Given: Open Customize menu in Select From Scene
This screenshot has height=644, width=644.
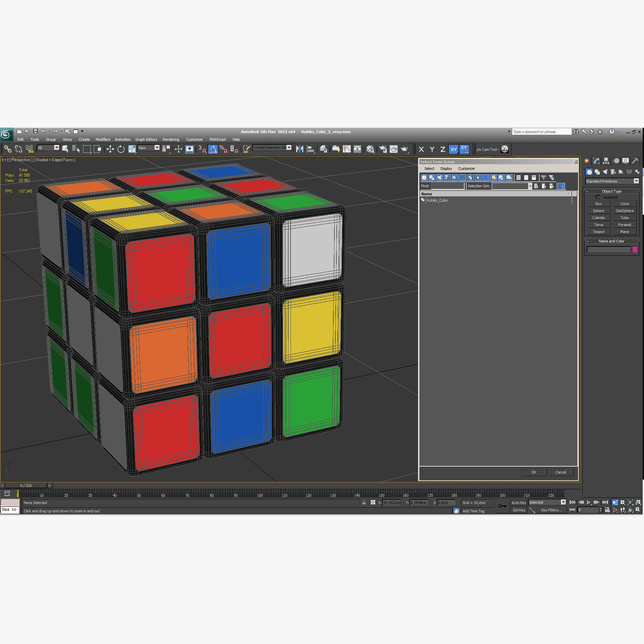Looking at the screenshot, I should (x=466, y=169).
